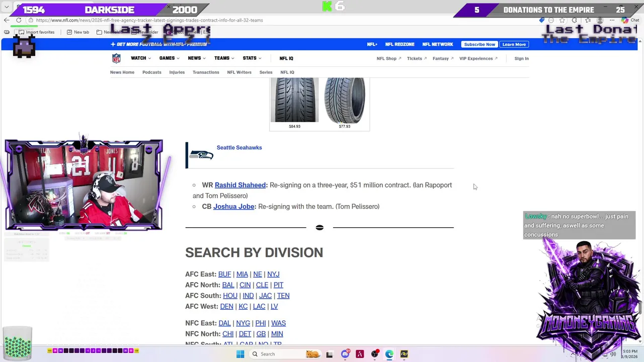
Task: Click the browser back arrow
Action: click(x=6, y=20)
